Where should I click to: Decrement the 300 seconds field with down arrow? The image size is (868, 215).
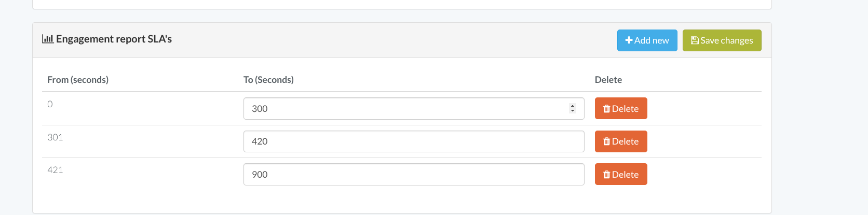[x=573, y=111]
